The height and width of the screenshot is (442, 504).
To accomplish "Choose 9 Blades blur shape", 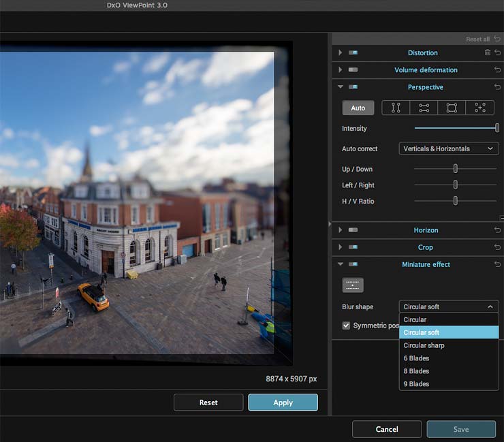I will tap(449, 384).
